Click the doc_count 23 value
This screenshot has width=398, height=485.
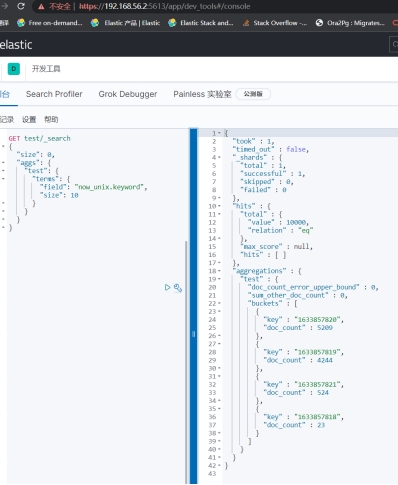coord(321,425)
